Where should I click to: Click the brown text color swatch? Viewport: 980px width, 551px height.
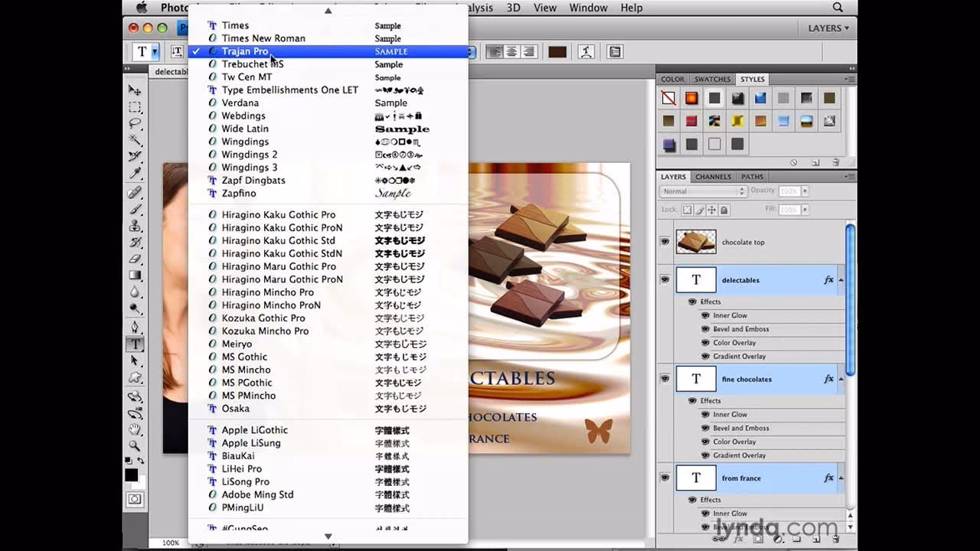point(557,51)
